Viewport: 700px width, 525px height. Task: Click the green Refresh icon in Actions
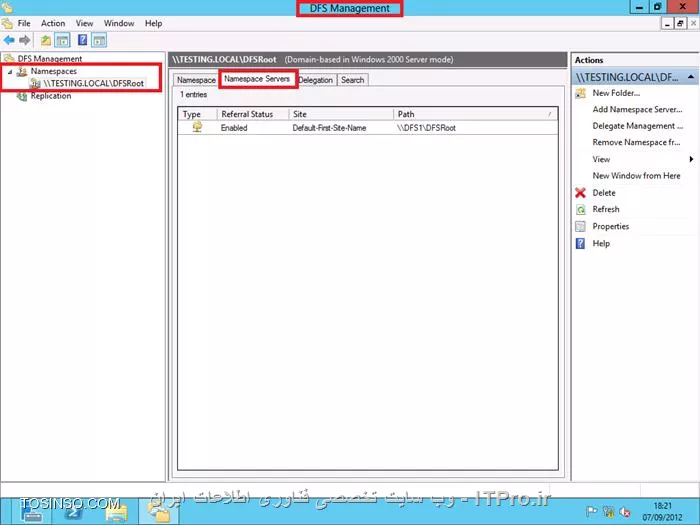pyautogui.click(x=580, y=209)
